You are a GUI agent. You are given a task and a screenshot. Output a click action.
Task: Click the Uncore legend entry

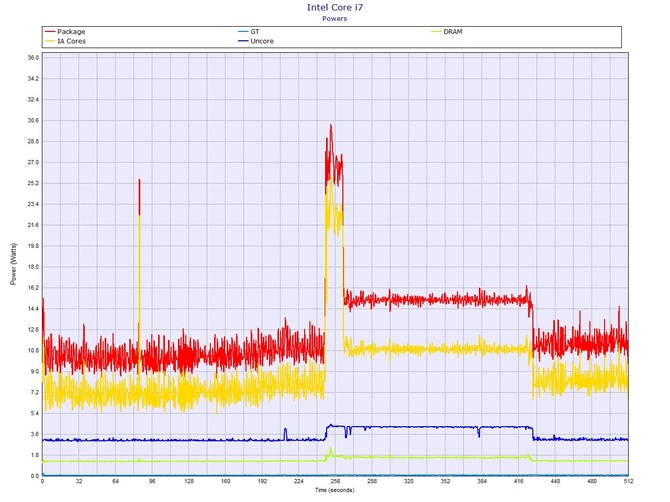(256, 41)
